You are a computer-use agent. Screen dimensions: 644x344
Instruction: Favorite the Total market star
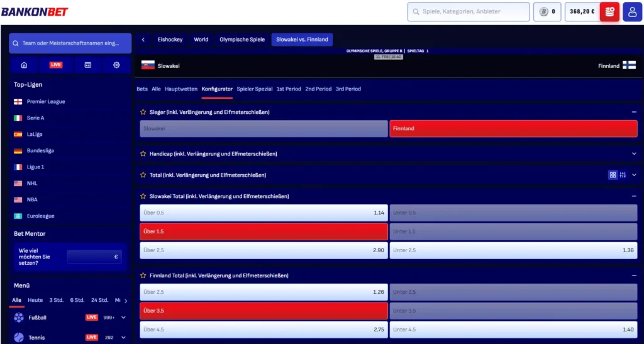click(143, 175)
